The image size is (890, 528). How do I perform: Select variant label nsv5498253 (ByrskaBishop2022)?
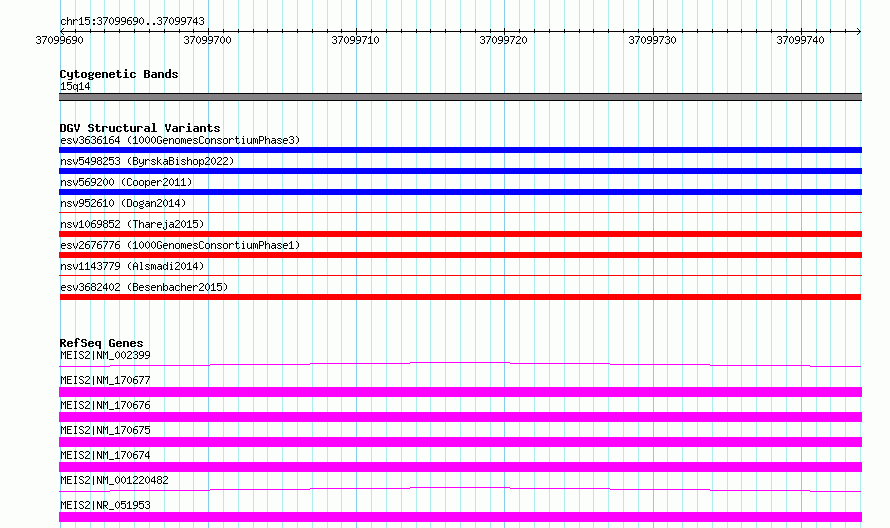(x=147, y=161)
